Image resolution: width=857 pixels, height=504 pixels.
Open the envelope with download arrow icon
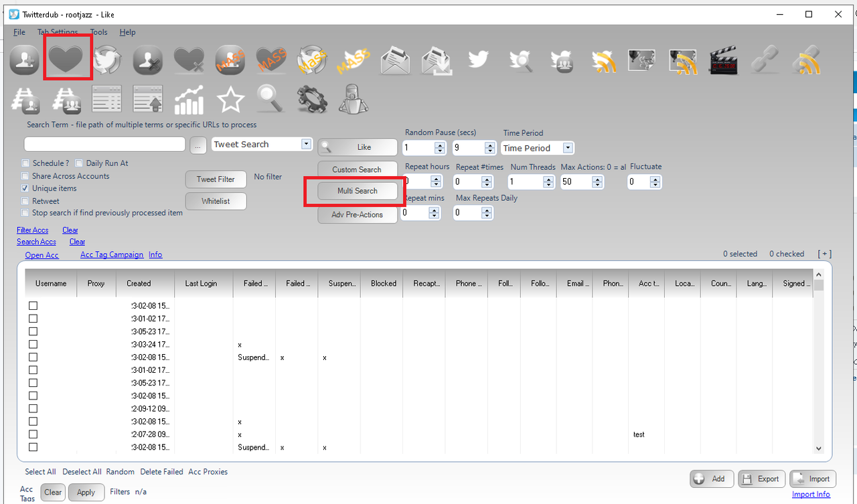[437, 61]
